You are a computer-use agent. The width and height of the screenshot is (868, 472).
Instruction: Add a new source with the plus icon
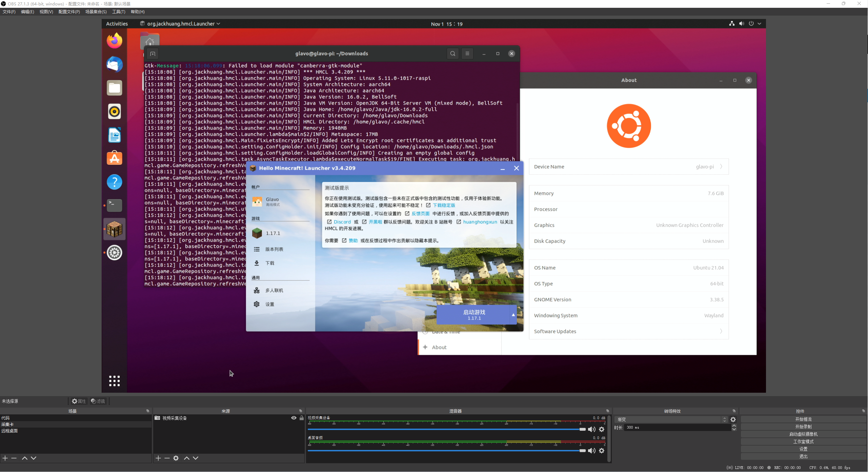pos(158,458)
